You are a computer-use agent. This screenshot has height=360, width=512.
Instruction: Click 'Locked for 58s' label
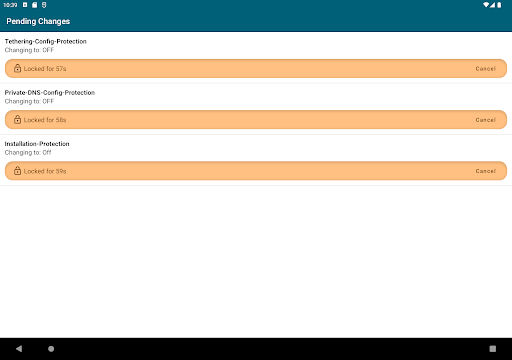coord(45,120)
